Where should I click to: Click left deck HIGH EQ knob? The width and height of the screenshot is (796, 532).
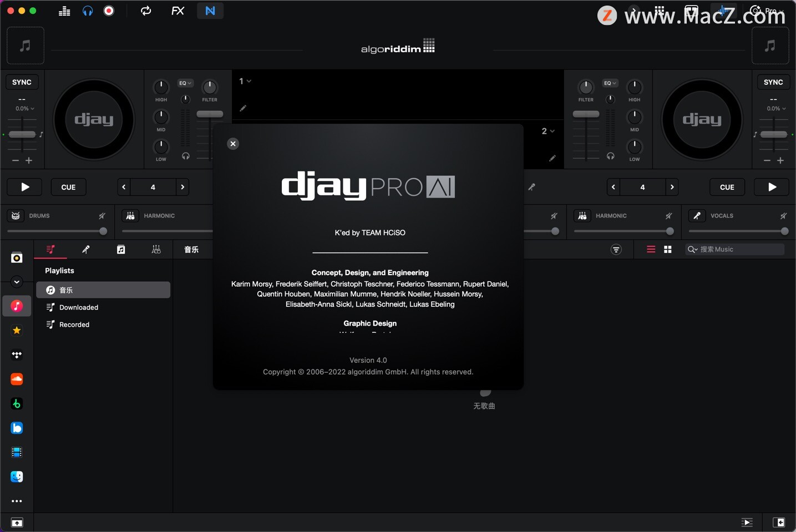pos(161,87)
